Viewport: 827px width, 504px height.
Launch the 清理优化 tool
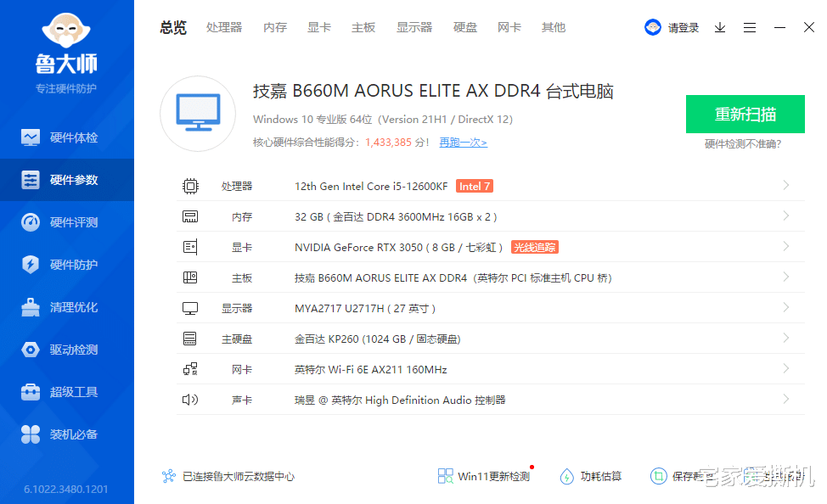point(66,306)
